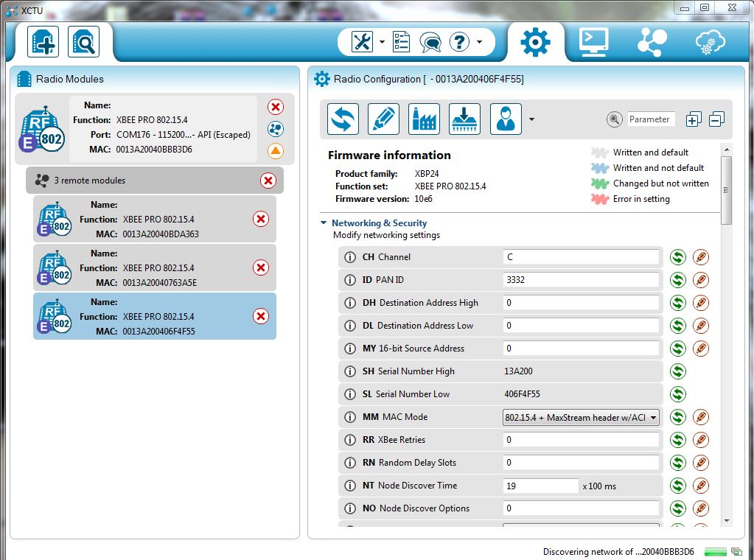Image resolution: width=754 pixels, height=560 pixels.
Task: Click the discovery progress bar in status bar
Action: click(716, 551)
